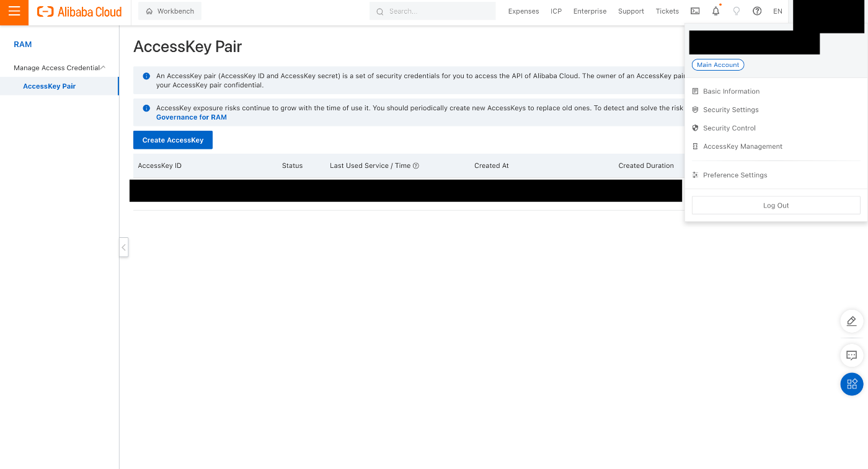
Task: Launch Cloud Shell terminal icon
Action: tap(695, 11)
